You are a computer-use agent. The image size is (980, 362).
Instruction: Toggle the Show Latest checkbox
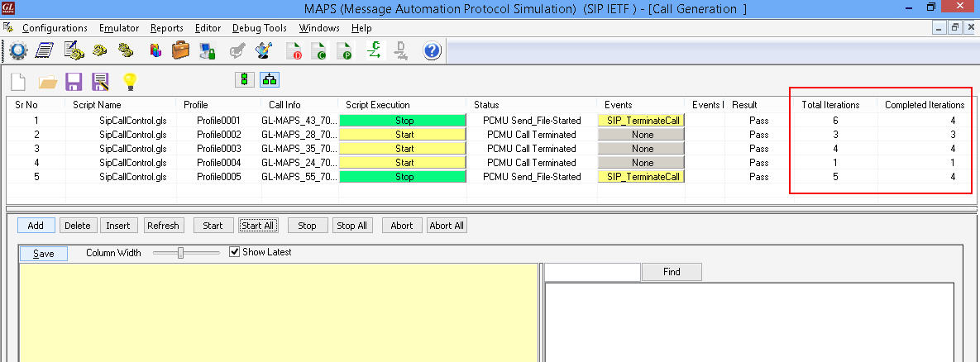235,252
